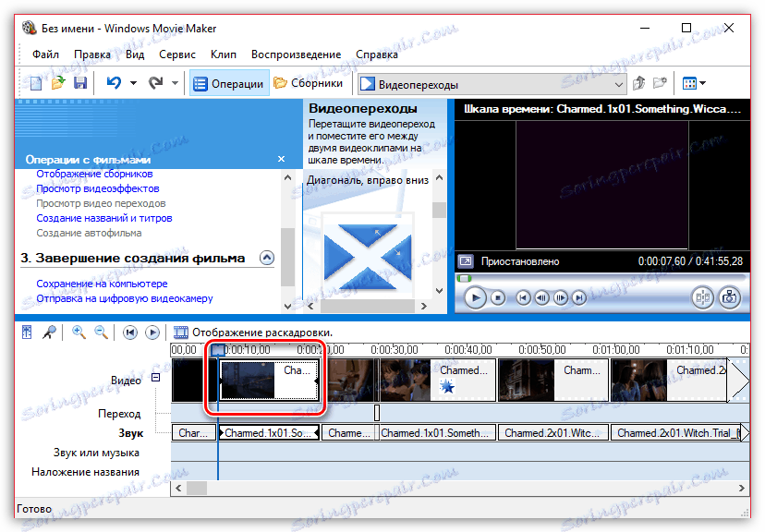Image resolution: width=765 pixels, height=532 pixels.
Task: Switch to storyboard with Отображение раскадровки
Action: (x=253, y=332)
